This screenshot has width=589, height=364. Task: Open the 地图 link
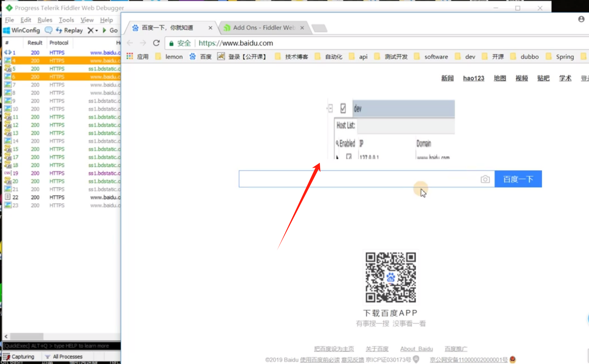pyautogui.click(x=500, y=78)
